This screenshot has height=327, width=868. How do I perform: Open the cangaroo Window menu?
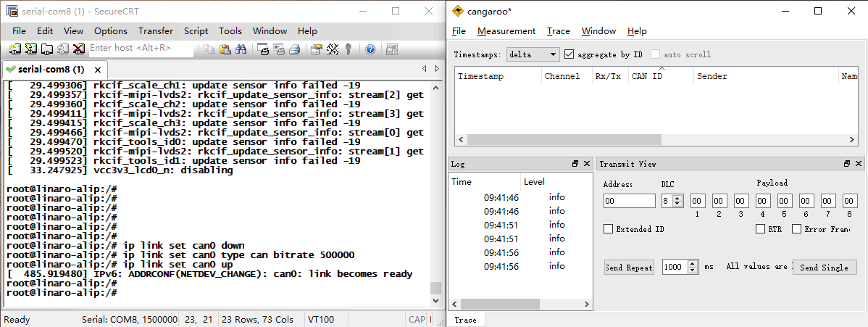[599, 31]
